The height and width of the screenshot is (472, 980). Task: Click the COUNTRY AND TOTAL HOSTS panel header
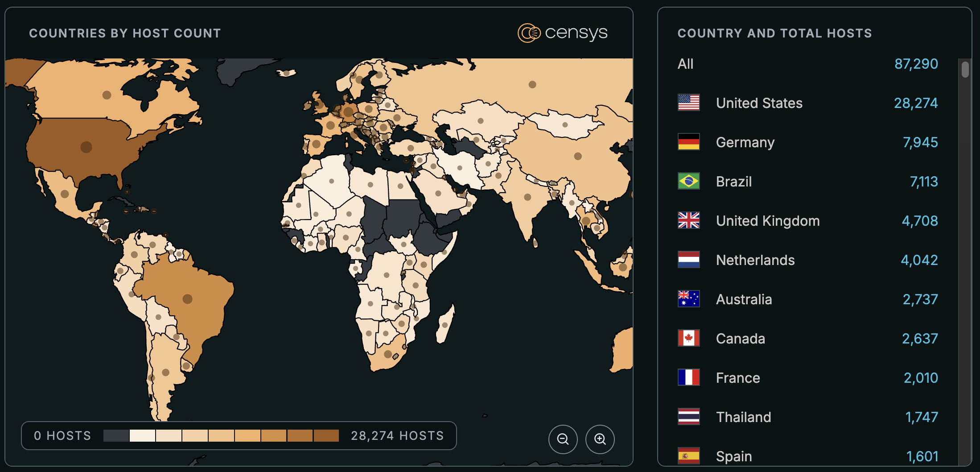(774, 33)
